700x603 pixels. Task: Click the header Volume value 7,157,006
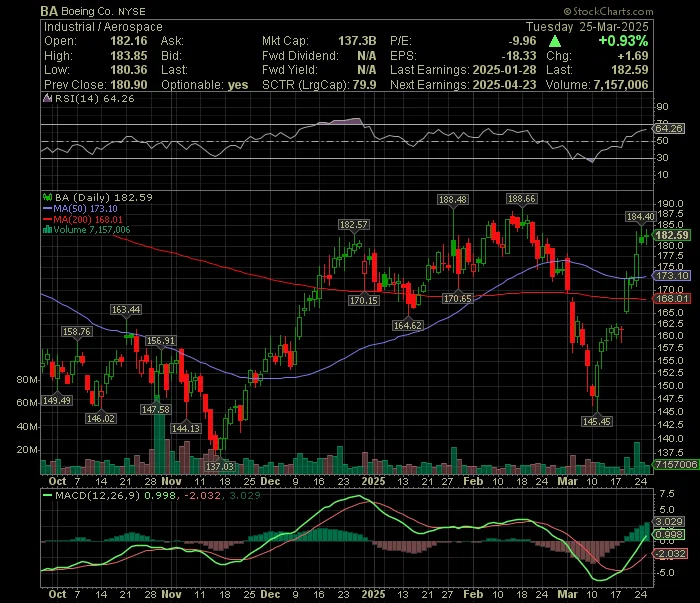[621, 85]
